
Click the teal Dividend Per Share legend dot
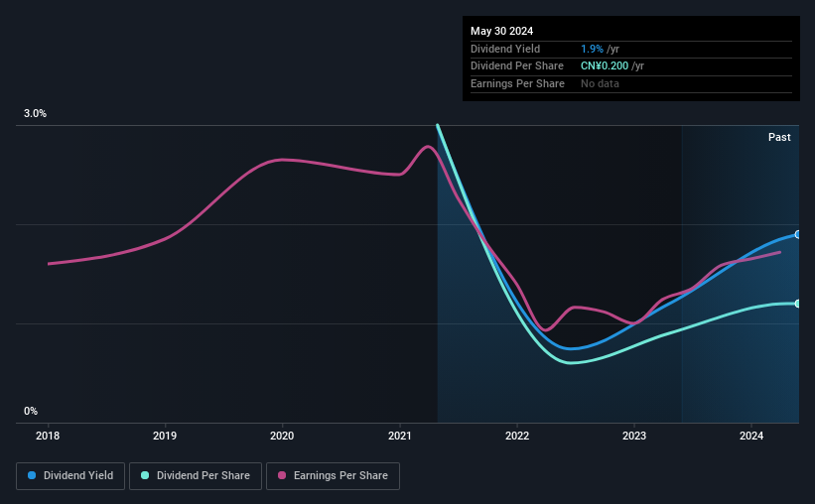145,475
